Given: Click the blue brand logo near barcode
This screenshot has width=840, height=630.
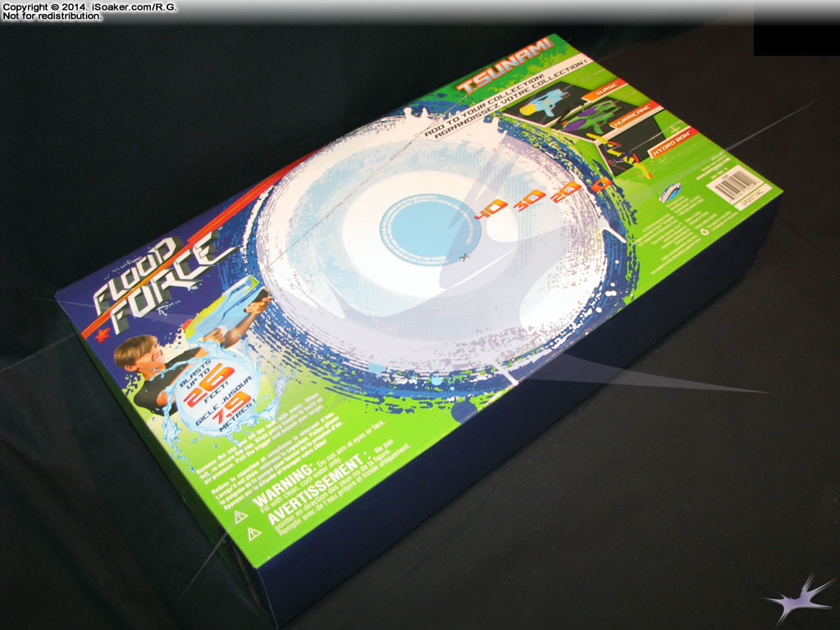Looking at the screenshot, I should (670, 192).
